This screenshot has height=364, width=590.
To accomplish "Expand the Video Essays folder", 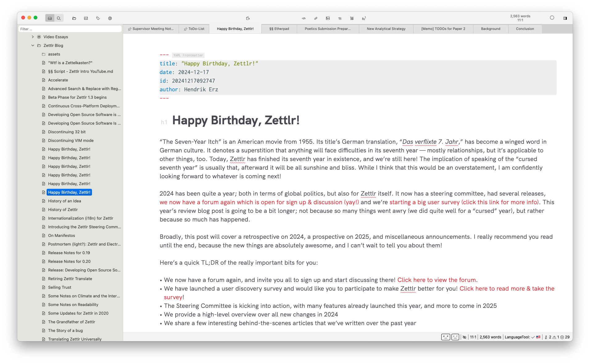I will pyautogui.click(x=33, y=37).
